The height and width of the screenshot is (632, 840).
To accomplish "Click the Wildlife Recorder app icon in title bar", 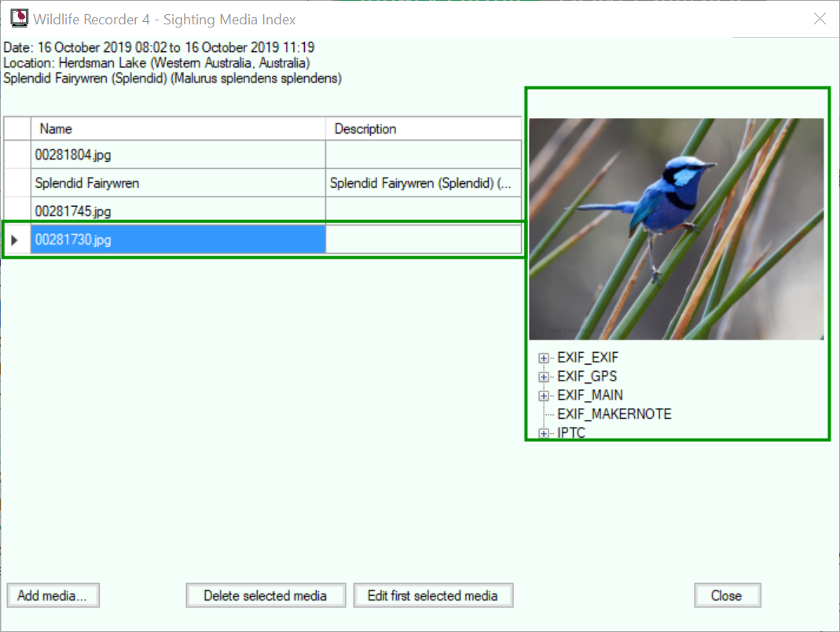I will point(20,18).
